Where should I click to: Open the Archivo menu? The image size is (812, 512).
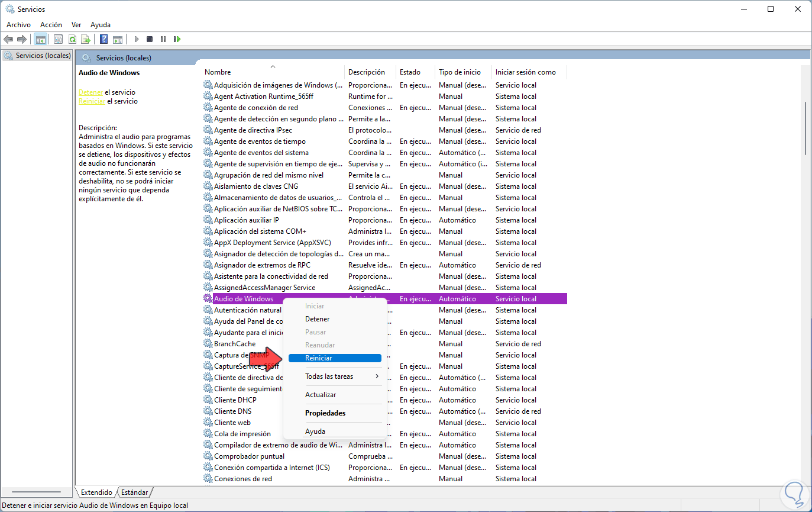click(18, 25)
